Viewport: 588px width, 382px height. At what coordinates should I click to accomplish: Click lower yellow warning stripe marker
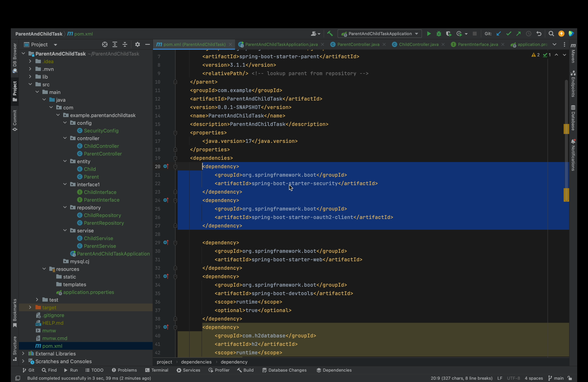566,195
